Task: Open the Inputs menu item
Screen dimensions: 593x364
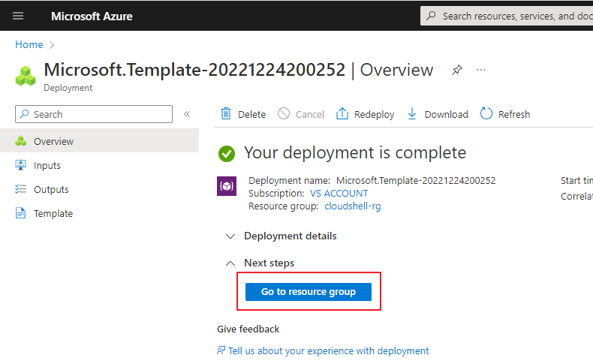Action: [47, 165]
